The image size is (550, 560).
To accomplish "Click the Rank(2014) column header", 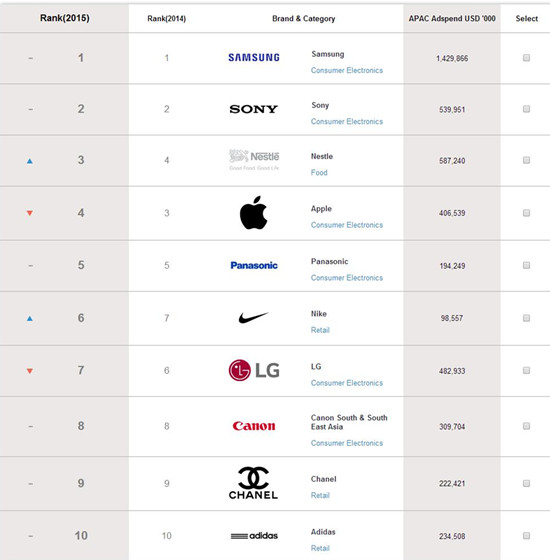I will pyautogui.click(x=166, y=19).
